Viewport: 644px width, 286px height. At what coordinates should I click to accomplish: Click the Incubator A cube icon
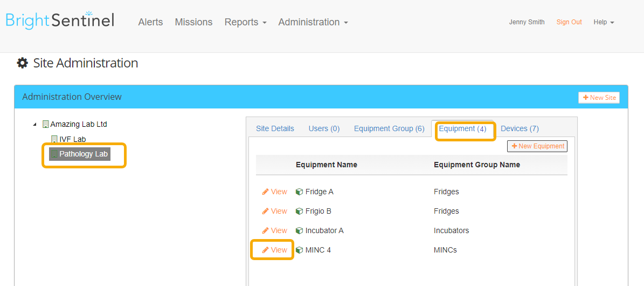point(300,230)
